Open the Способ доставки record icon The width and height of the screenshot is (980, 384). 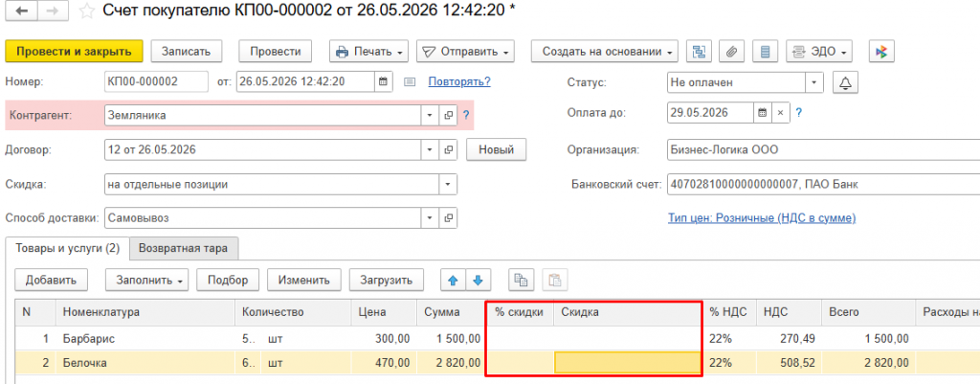click(x=448, y=218)
